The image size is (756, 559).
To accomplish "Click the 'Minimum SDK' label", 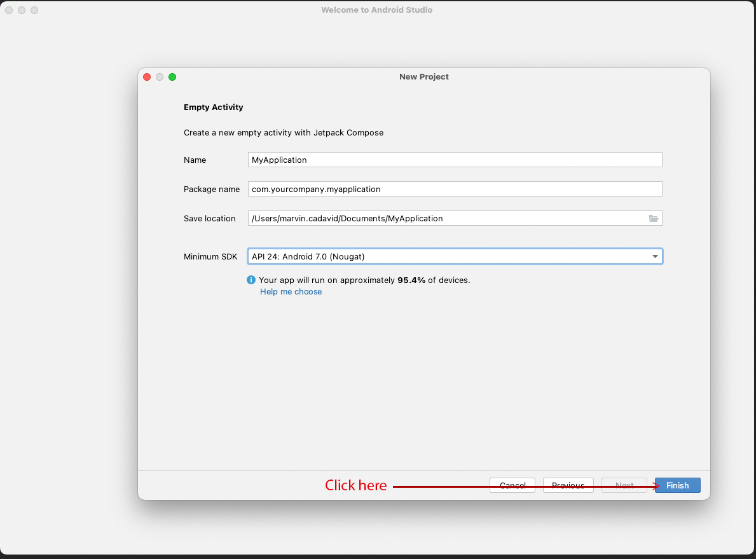I will click(x=210, y=256).
